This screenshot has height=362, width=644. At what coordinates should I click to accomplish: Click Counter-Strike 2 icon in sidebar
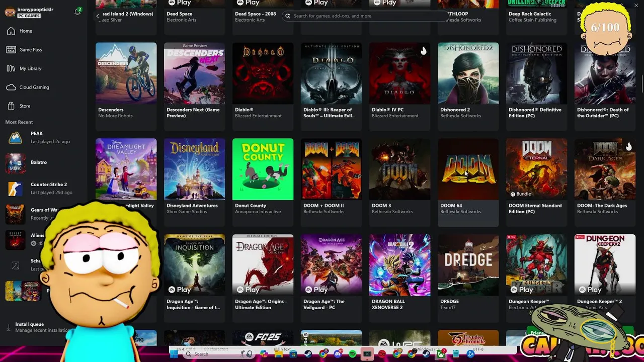tap(15, 189)
